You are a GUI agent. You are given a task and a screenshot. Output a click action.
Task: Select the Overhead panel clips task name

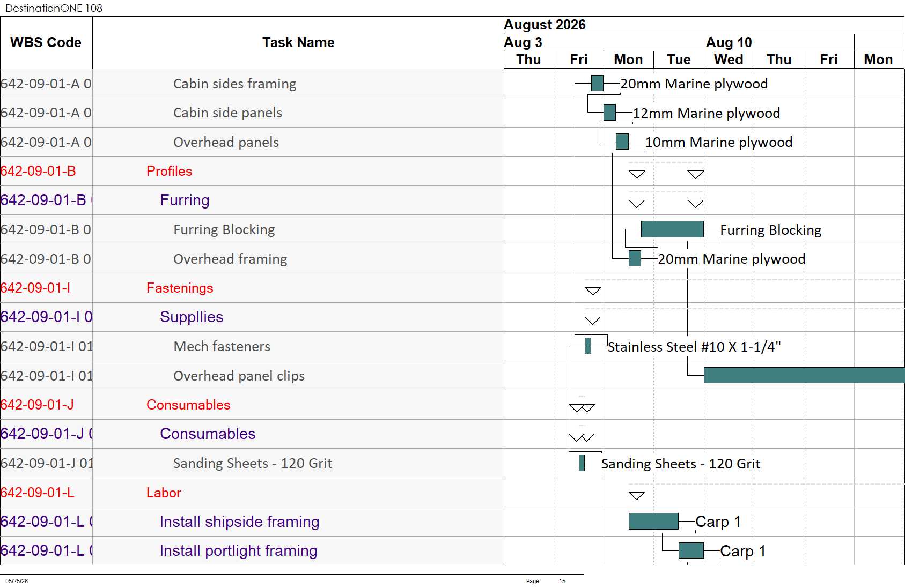[239, 376]
